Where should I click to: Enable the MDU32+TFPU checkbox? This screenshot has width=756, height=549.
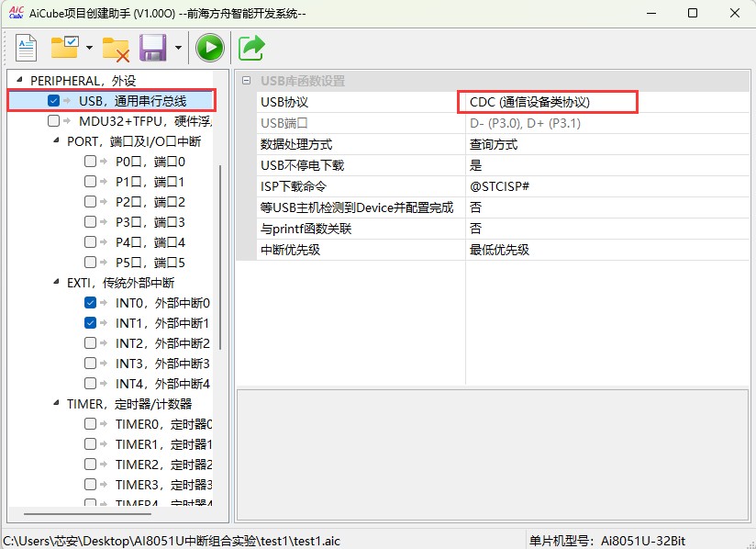pyautogui.click(x=53, y=120)
